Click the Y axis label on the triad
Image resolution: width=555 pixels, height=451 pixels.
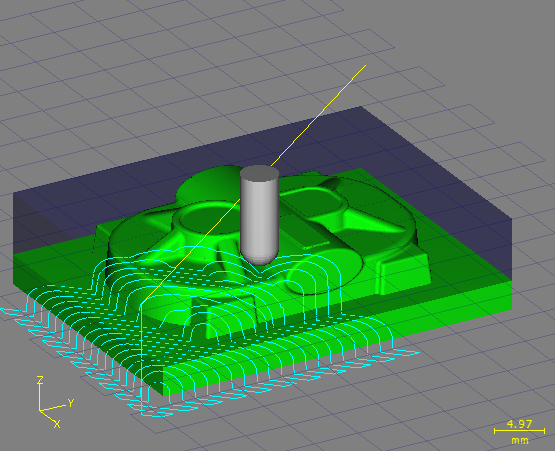[x=71, y=403]
